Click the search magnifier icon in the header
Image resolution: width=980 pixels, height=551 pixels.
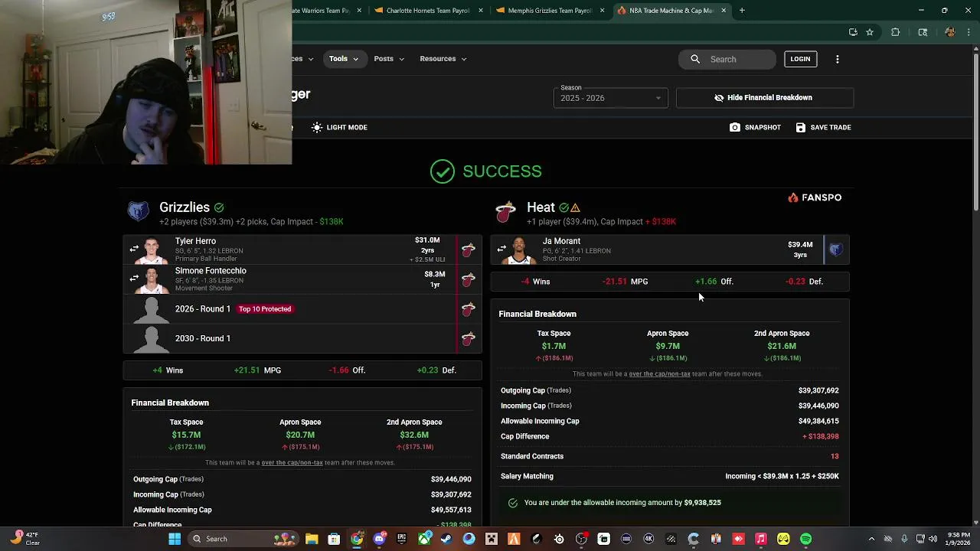click(695, 59)
